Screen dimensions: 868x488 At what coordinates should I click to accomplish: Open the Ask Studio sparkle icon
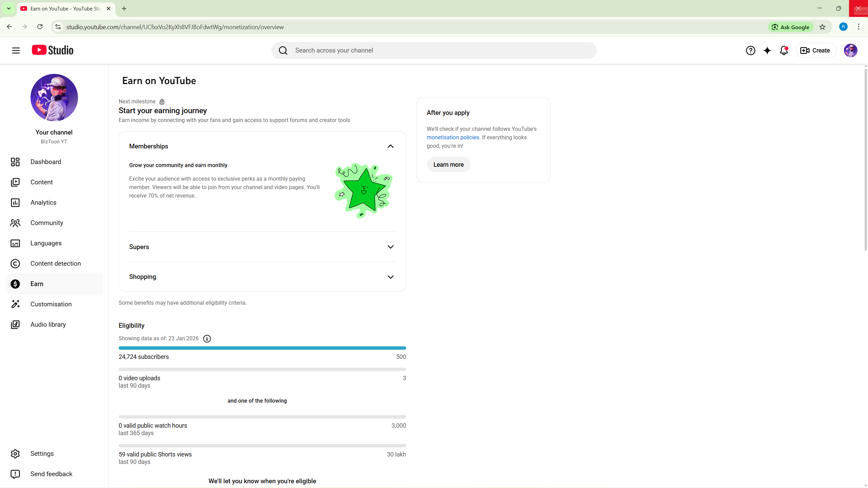767,50
